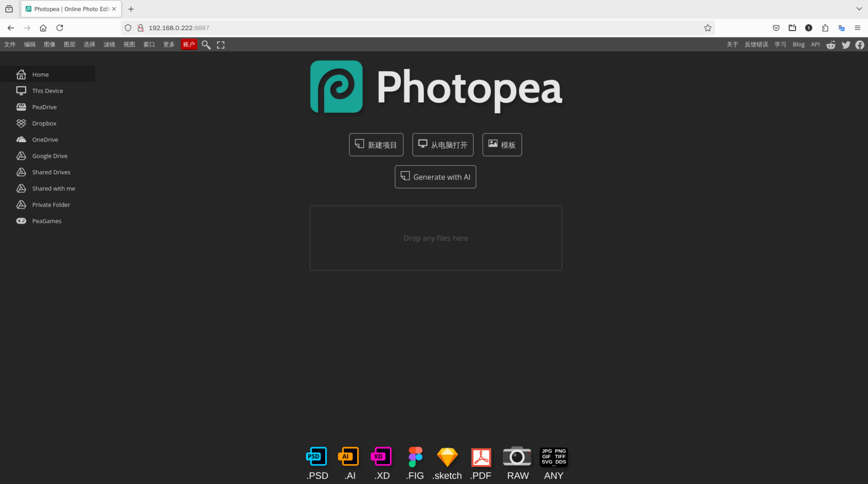Click the .FIG Figma format icon

(x=415, y=457)
